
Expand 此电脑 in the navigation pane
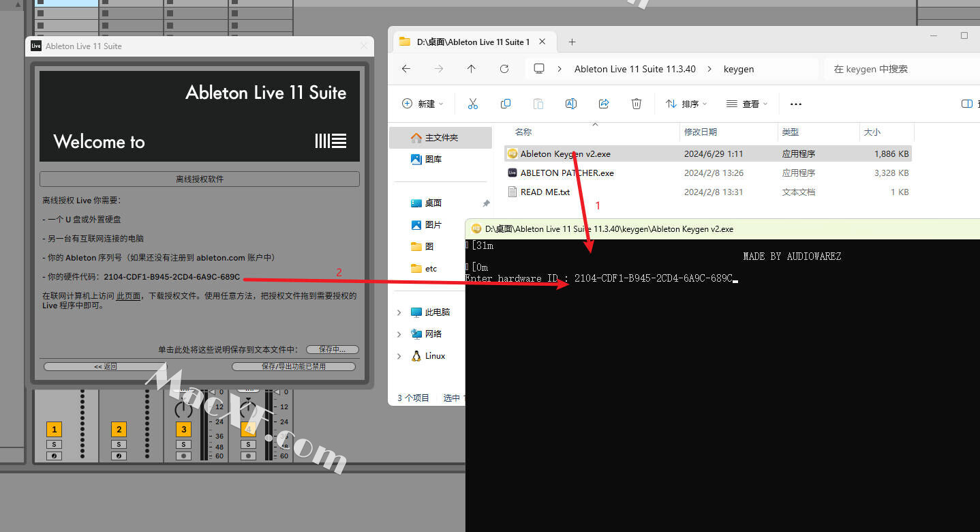[x=399, y=312]
